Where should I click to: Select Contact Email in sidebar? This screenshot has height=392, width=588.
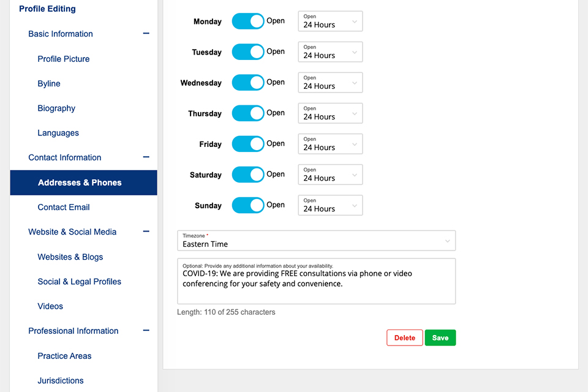64,207
